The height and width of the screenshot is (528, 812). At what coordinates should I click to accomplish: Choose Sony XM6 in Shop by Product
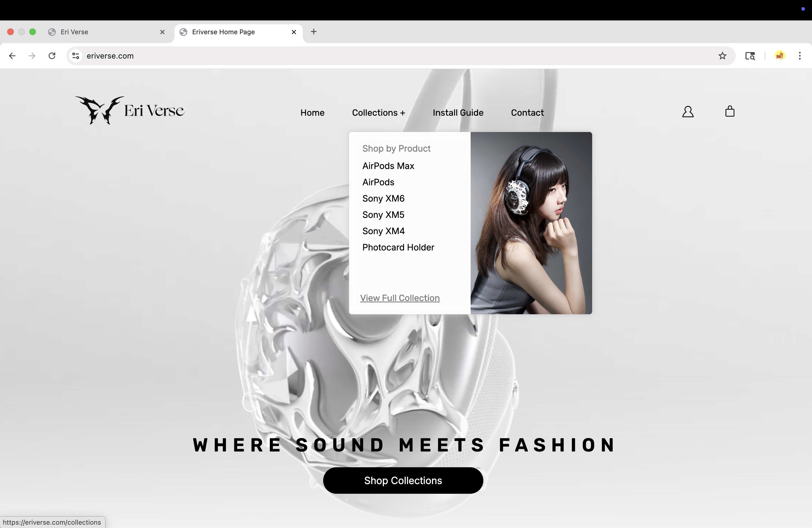[383, 199]
